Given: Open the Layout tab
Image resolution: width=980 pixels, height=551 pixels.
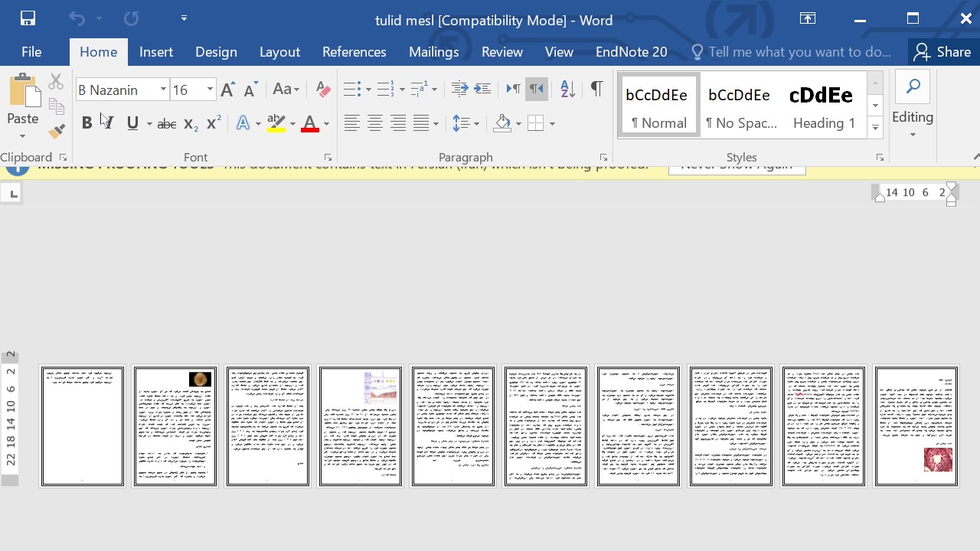Looking at the screenshot, I should 279,52.
